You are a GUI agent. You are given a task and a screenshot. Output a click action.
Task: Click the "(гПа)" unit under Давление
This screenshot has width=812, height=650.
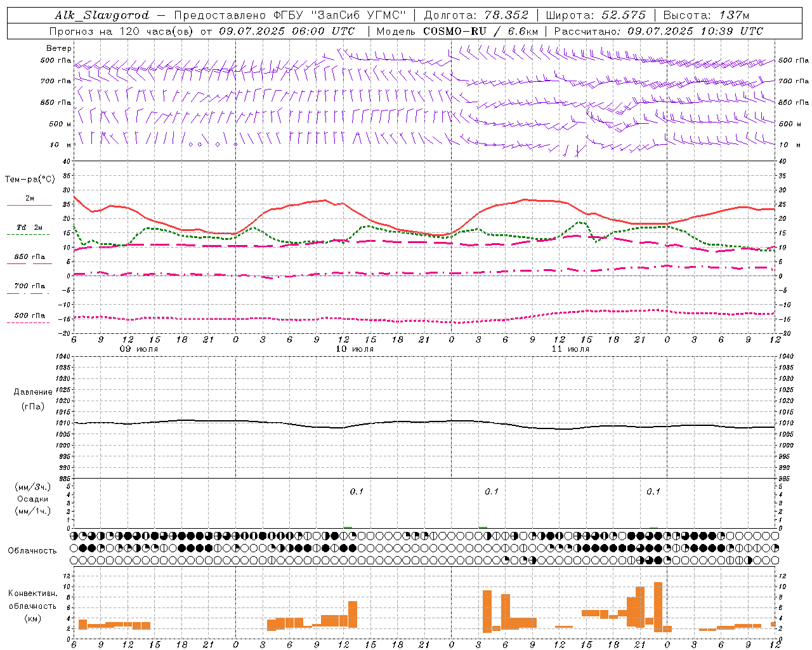[33, 406]
